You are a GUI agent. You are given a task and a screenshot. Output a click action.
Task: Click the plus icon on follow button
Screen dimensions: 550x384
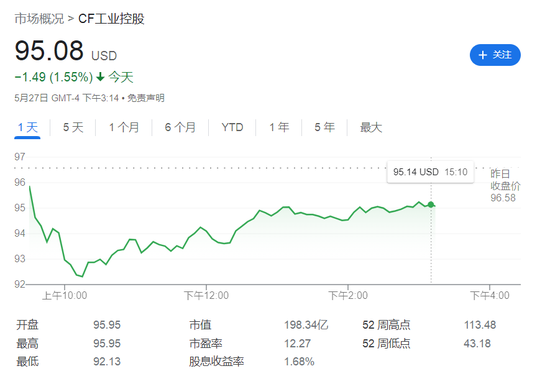(483, 55)
